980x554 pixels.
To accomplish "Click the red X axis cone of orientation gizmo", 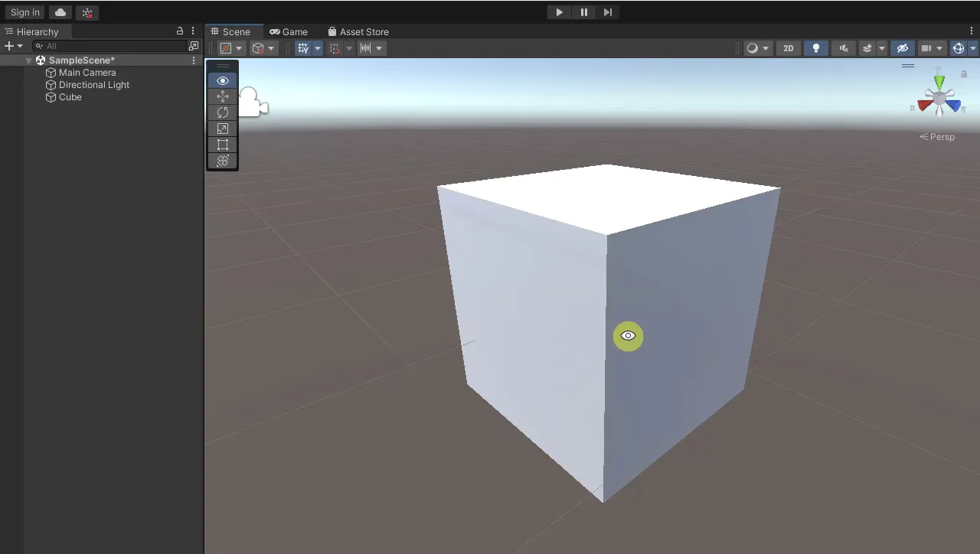I will point(925,106).
